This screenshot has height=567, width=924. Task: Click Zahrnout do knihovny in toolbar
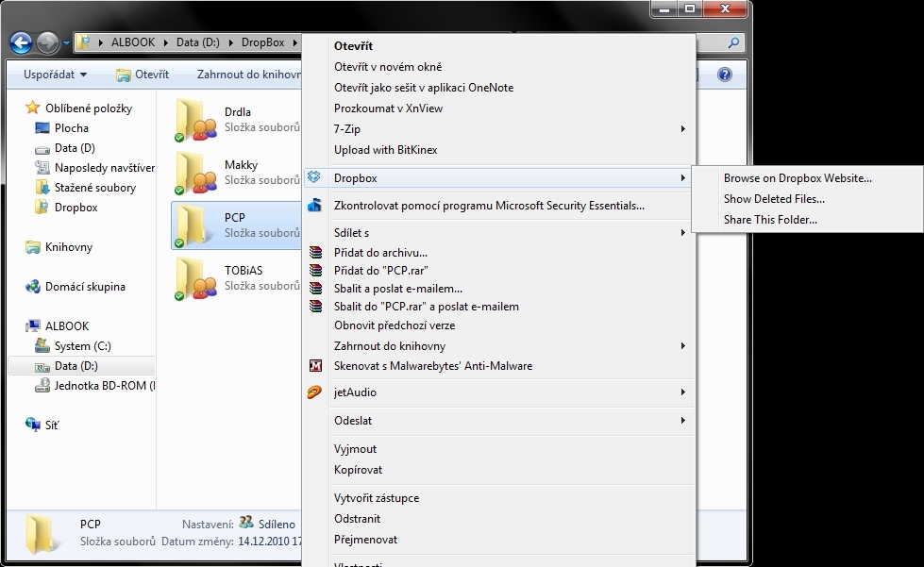tap(248, 75)
